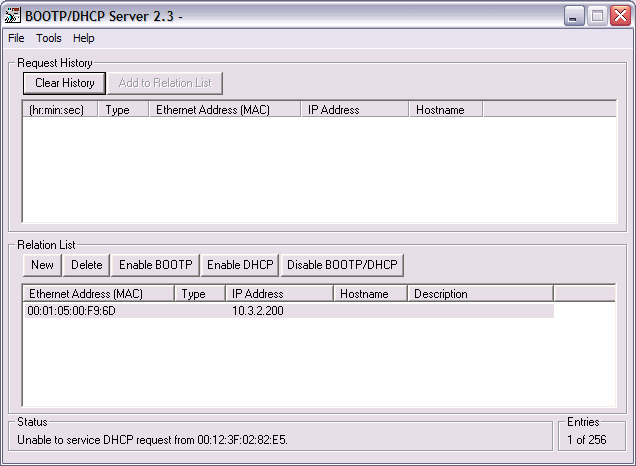Sort history by (hr:min:sec) column header
Viewport: 636px width, 466px height.
[x=60, y=110]
